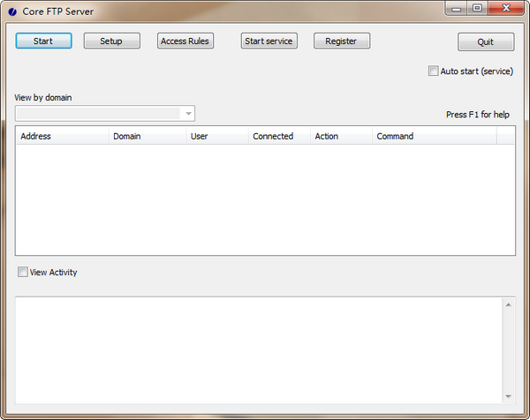The height and width of the screenshot is (420, 530).
Task: Sort by the Command column header
Action: tap(435, 136)
